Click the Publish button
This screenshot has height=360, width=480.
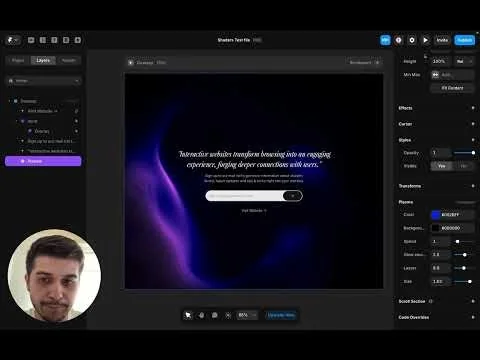click(464, 40)
